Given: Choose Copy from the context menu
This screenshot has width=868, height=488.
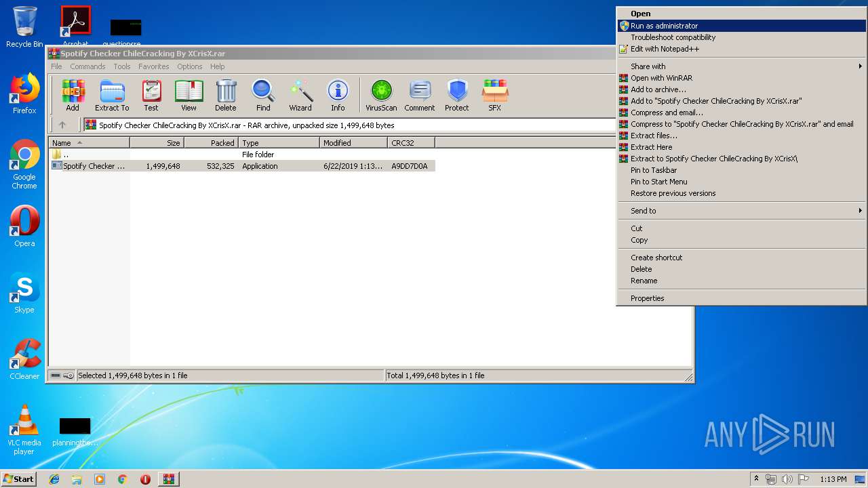Looking at the screenshot, I should (x=741, y=240).
